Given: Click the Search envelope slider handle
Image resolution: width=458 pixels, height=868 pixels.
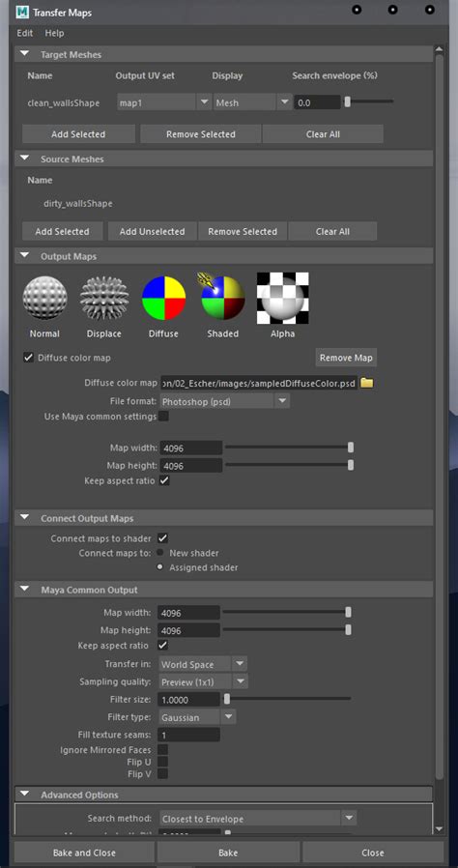Looking at the screenshot, I should coord(348,101).
